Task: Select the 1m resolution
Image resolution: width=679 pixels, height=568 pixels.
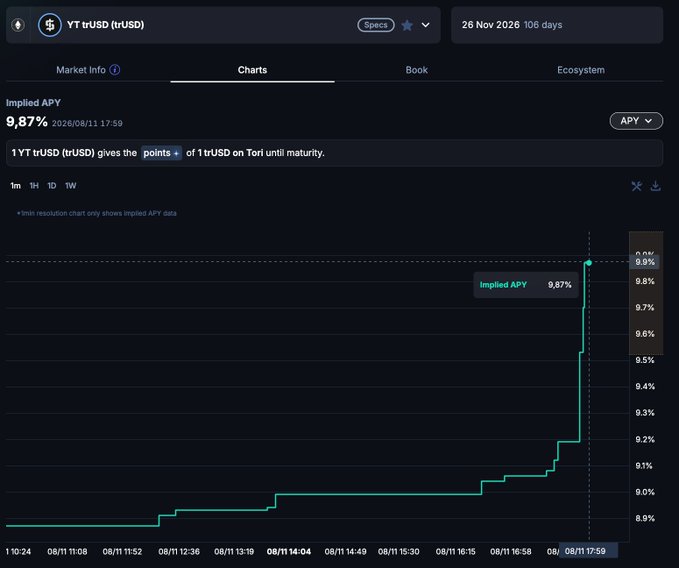Action: coord(15,186)
